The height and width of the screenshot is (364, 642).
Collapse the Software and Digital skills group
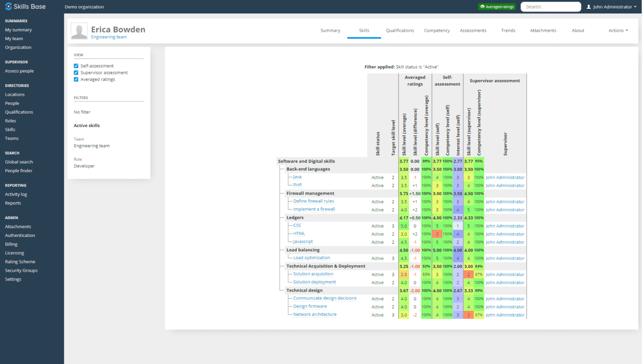(306, 161)
